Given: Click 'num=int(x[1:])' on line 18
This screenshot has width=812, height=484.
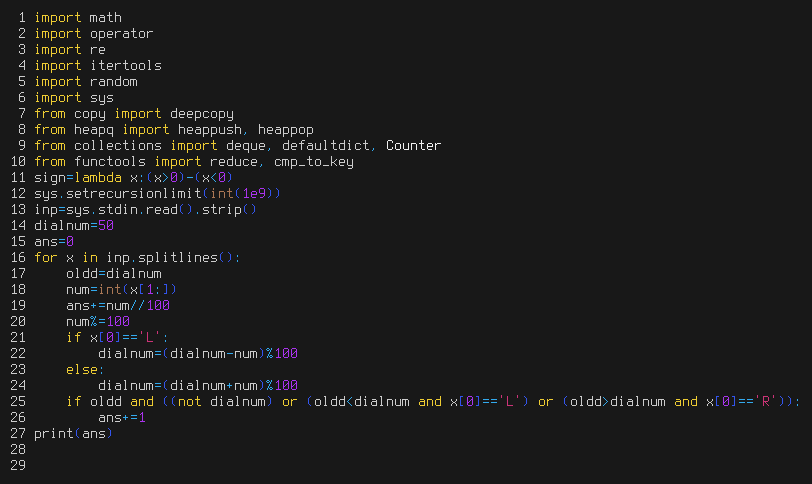Looking at the screenshot, I should (x=122, y=290).
